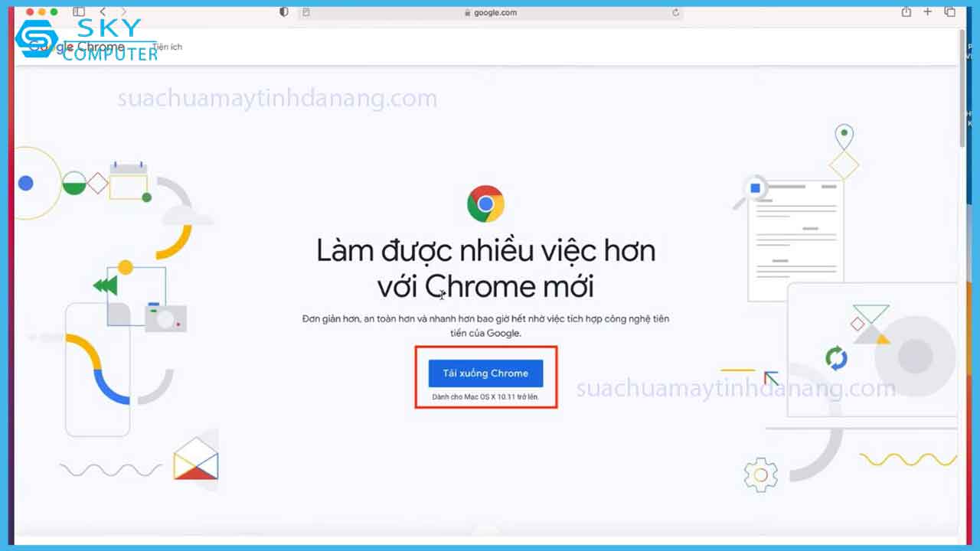Open the Tiện ích menu link

[167, 47]
